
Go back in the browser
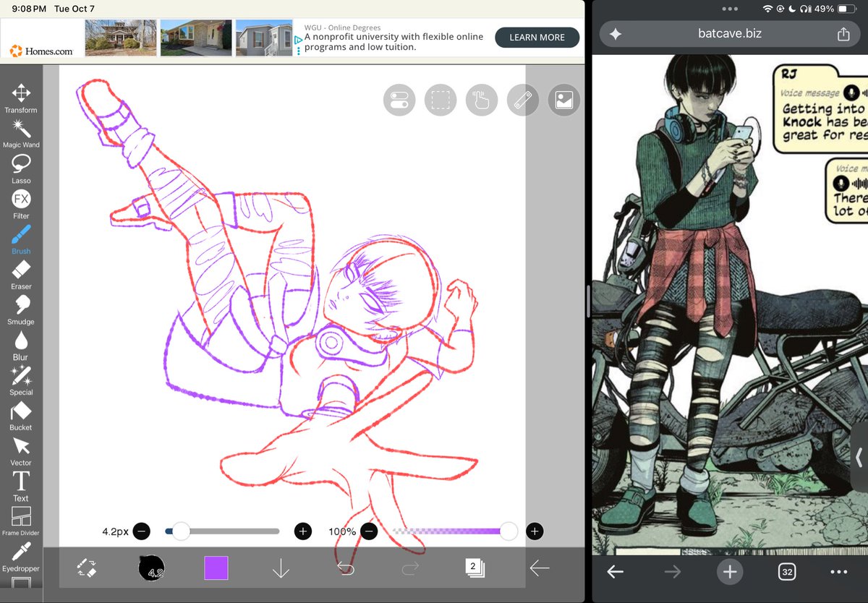(615, 572)
